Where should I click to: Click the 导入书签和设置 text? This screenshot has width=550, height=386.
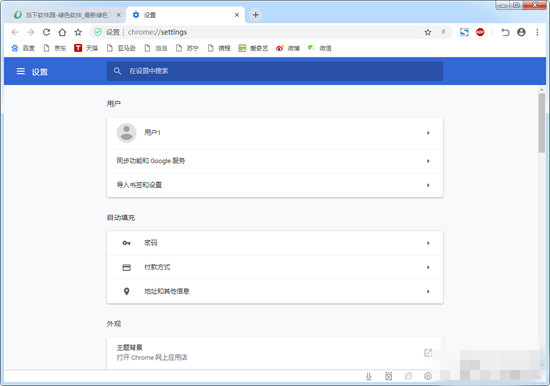139,185
